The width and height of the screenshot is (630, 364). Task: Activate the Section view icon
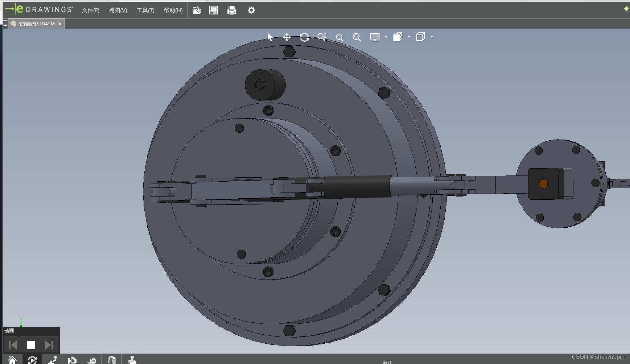(112, 360)
